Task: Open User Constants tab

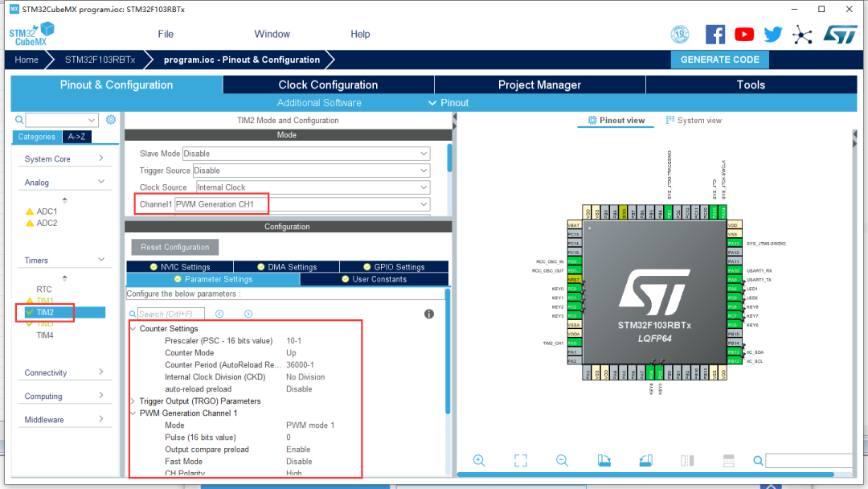Action: coord(375,279)
